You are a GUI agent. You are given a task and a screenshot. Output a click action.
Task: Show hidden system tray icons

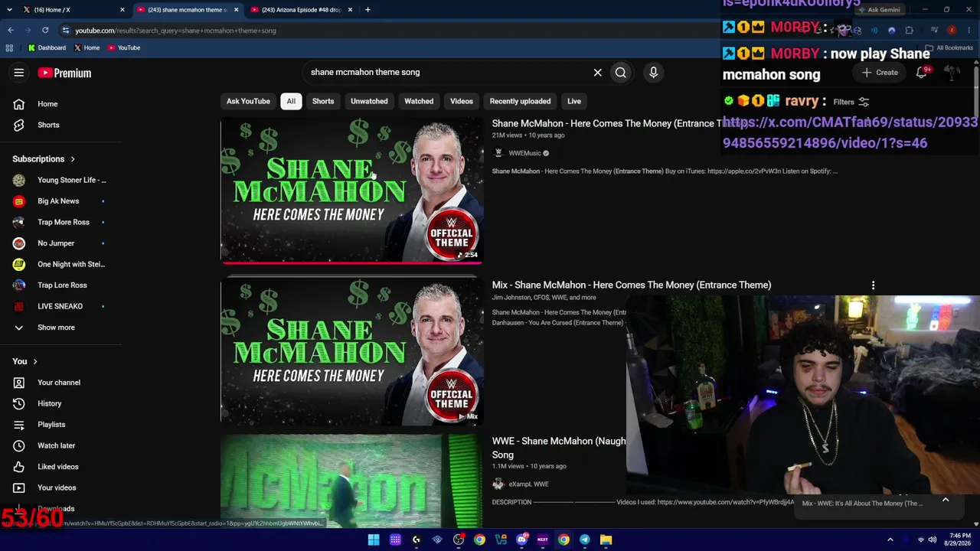890,540
